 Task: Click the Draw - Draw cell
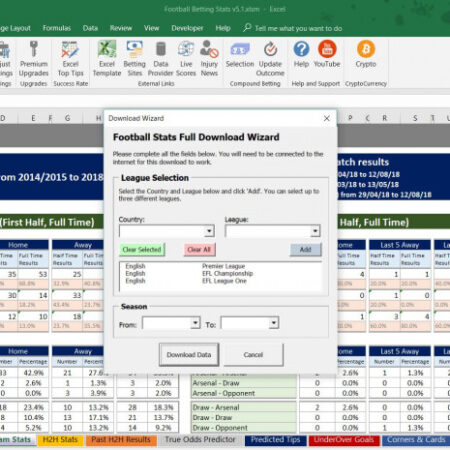243,418
